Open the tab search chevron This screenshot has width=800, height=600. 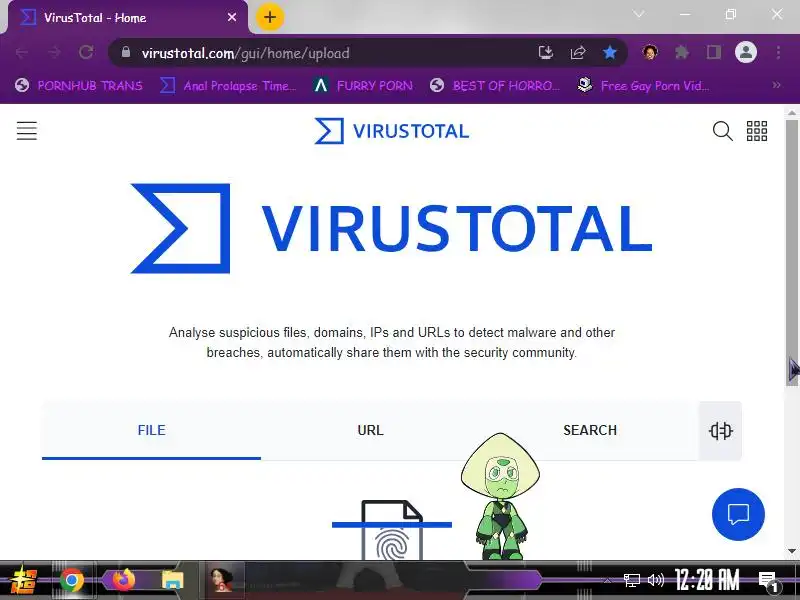[x=639, y=14]
